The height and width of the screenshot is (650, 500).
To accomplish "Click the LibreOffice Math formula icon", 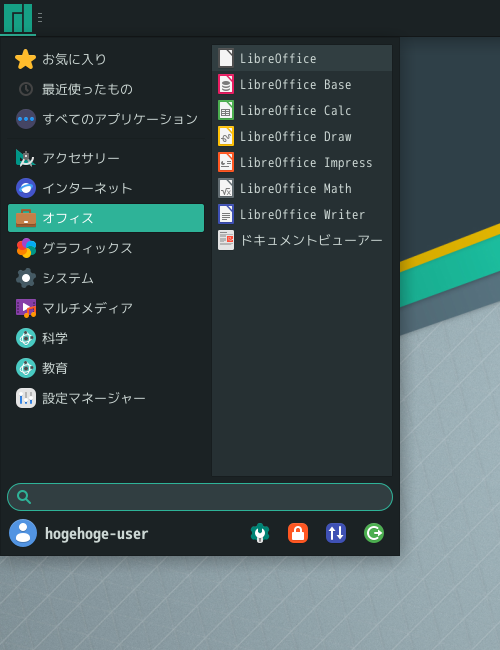I will click(226, 189).
